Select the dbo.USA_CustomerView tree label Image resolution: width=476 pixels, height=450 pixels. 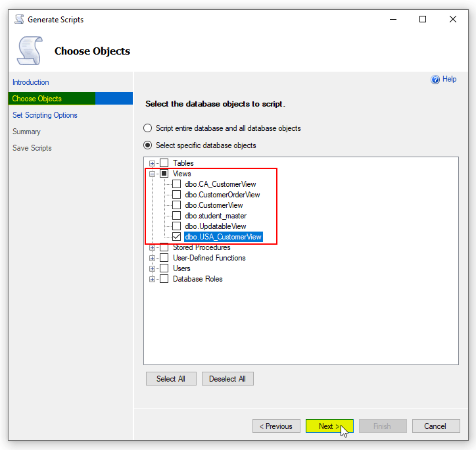click(223, 237)
